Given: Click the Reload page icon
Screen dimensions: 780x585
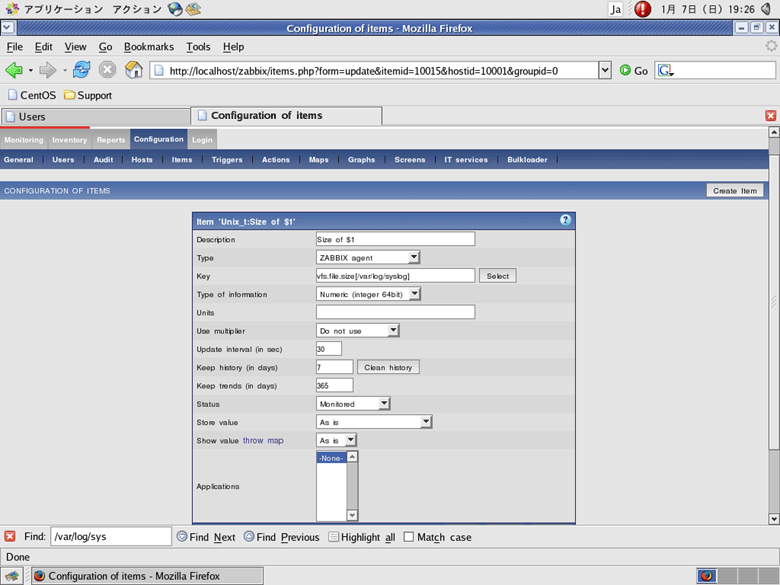Looking at the screenshot, I should coord(81,70).
